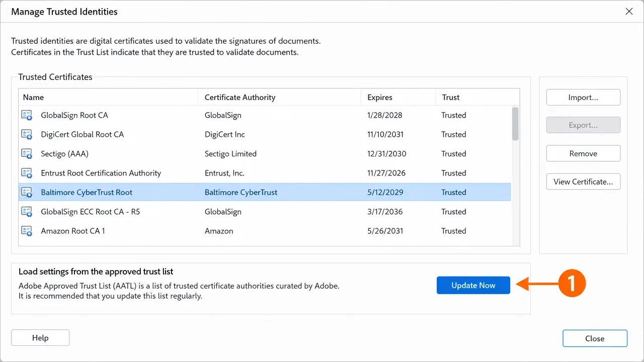Select the DigiCert Global Root CA name

[82, 134]
